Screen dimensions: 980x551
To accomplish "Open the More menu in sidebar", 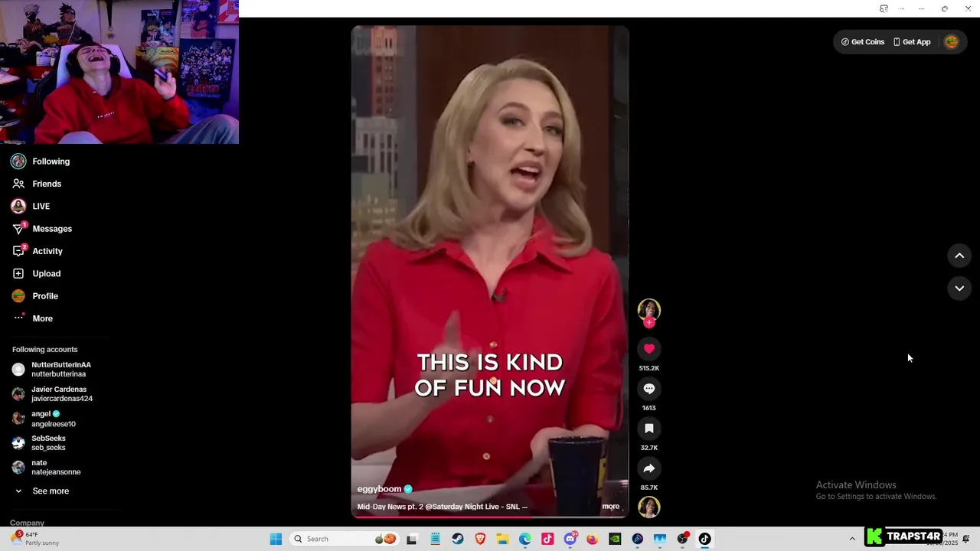I will 32,318.
